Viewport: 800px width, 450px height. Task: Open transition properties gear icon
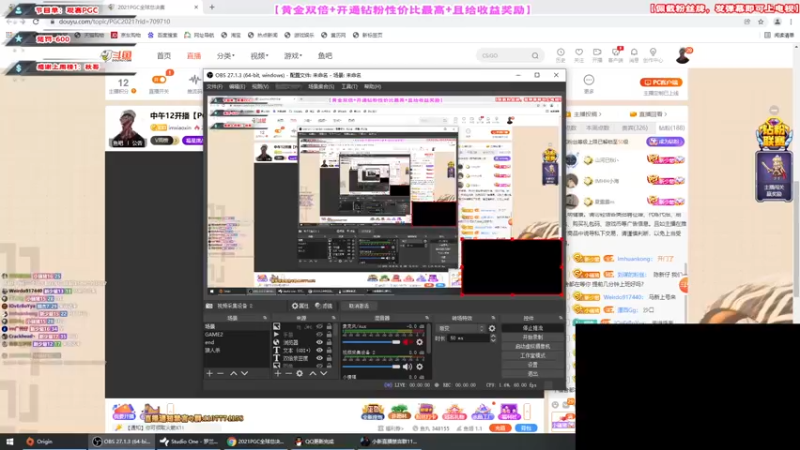click(492, 329)
